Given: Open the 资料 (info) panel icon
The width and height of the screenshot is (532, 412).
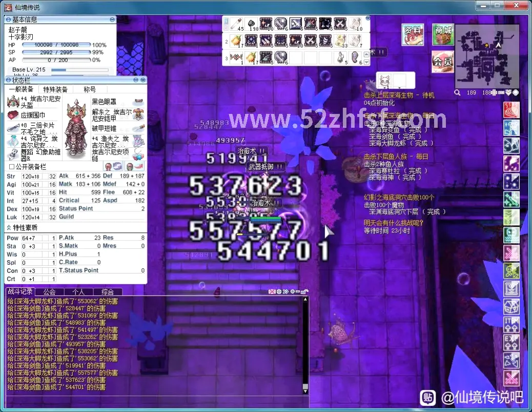Looking at the screenshot, I should tap(413, 34).
